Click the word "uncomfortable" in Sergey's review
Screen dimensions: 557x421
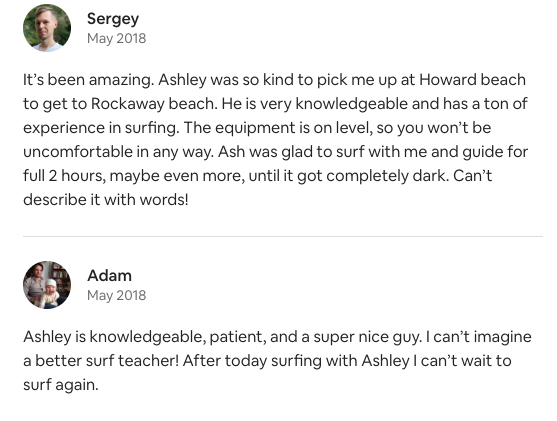pyautogui.click(x=78, y=152)
